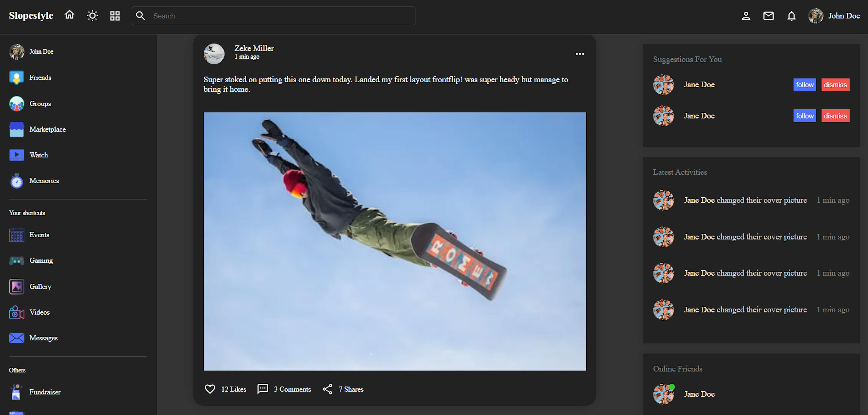This screenshot has width=868, height=415.
Task: Open the snowboarder post image
Action: (x=395, y=241)
